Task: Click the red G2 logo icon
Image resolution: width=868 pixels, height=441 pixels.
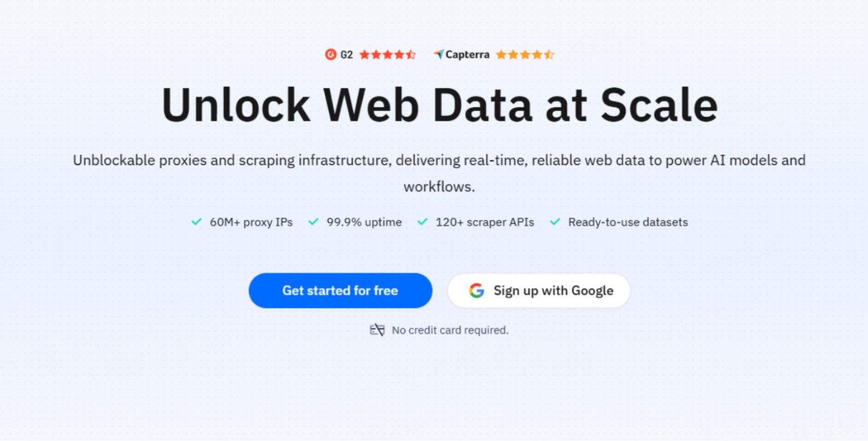Action: (x=331, y=54)
